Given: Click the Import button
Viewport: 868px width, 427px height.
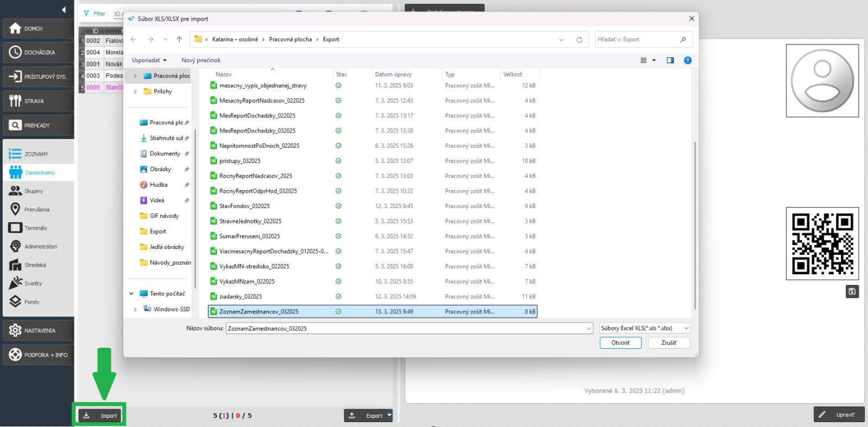Looking at the screenshot, I should (101, 416).
